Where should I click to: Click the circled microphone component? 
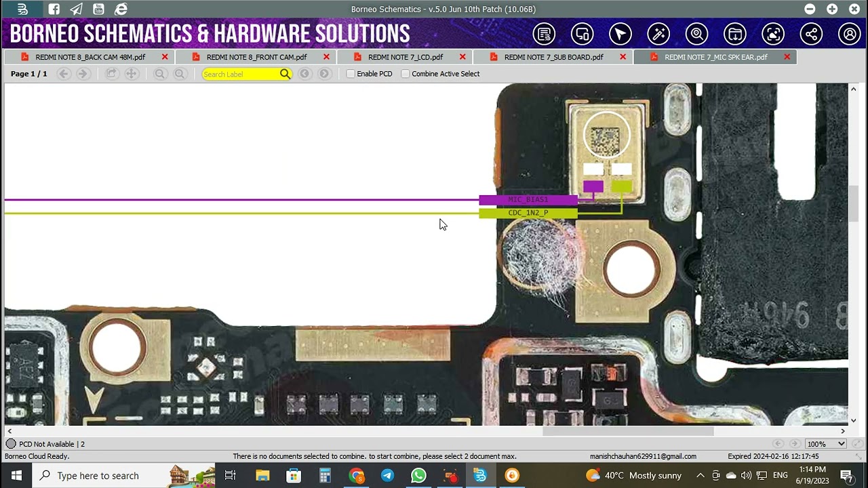pyautogui.click(x=606, y=135)
